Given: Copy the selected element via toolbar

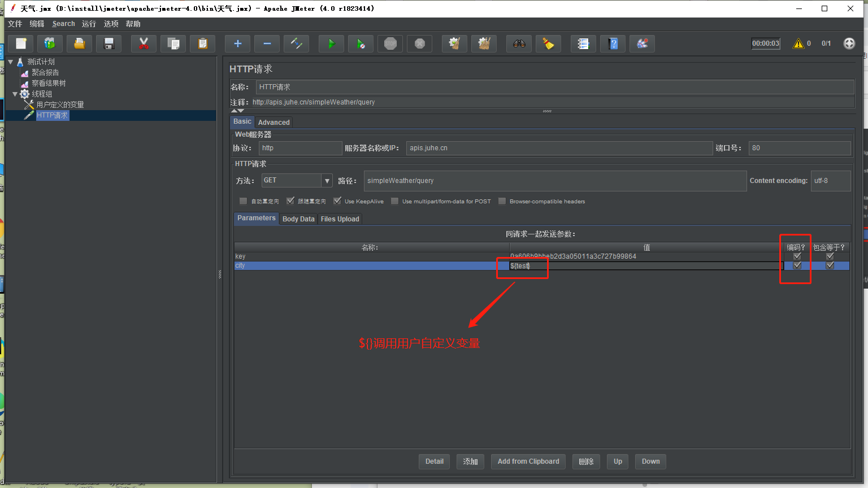Looking at the screenshot, I should [173, 43].
